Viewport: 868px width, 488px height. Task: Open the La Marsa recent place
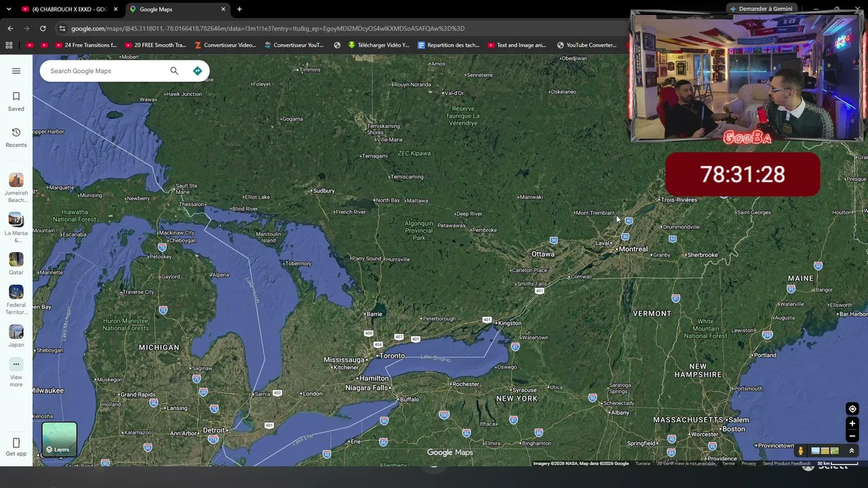[16, 228]
